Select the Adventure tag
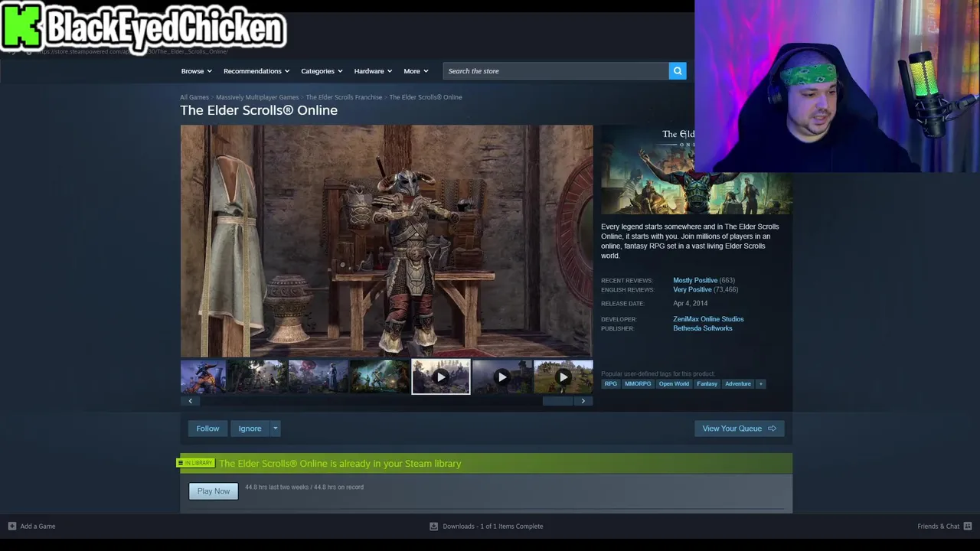 pyautogui.click(x=738, y=384)
